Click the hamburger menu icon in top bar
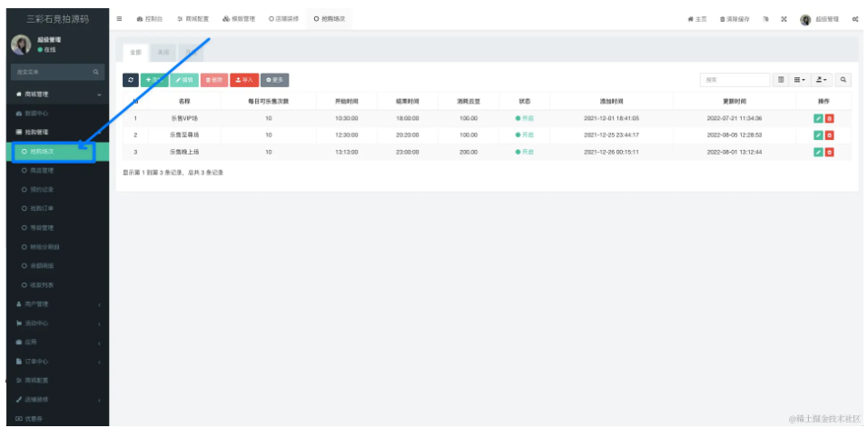Viewport: 868px width, 428px height. 121,18
